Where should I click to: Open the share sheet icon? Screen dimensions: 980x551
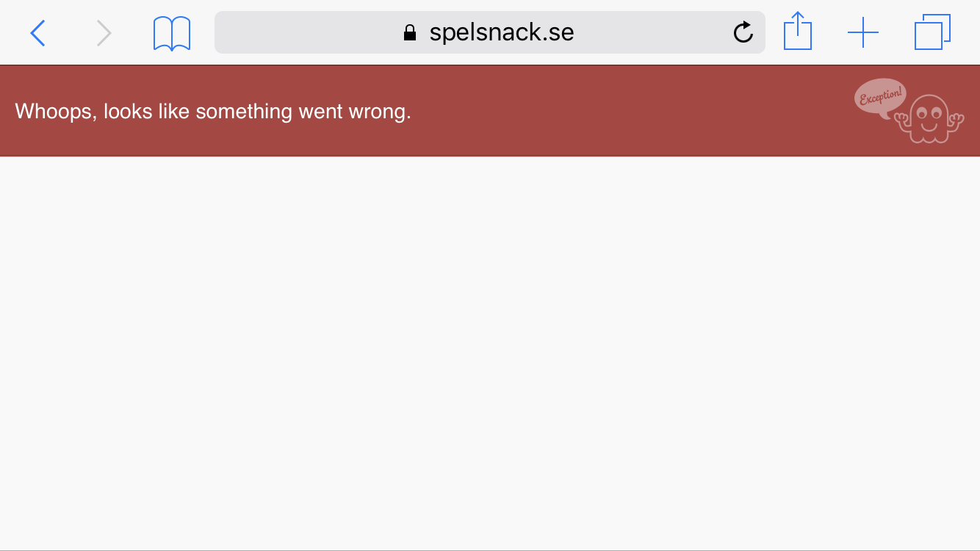tap(798, 32)
